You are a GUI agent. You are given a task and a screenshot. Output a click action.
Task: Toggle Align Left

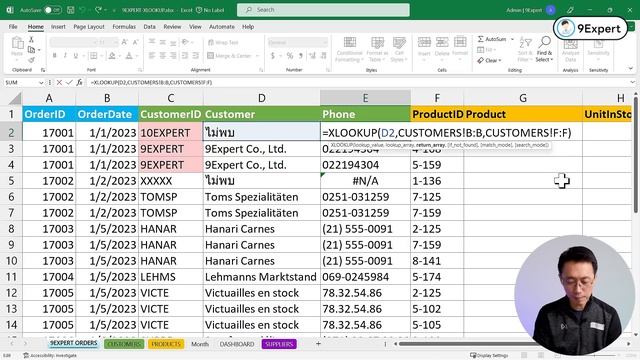coord(151,56)
